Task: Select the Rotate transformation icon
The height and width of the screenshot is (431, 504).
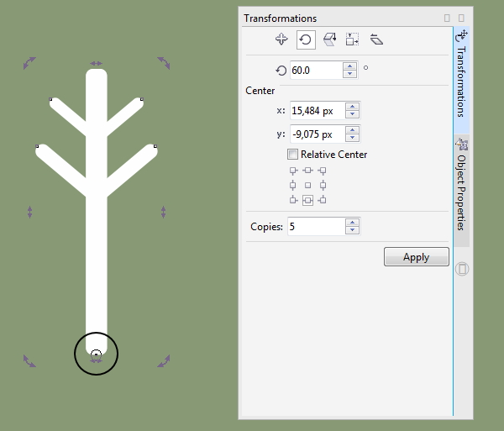Action: coord(306,39)
